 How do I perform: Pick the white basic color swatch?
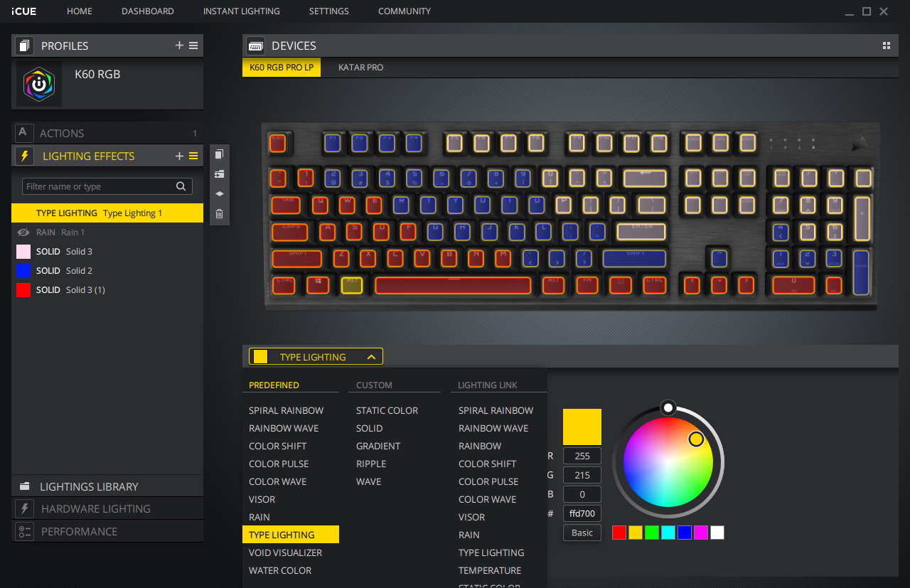coord(717,533)
